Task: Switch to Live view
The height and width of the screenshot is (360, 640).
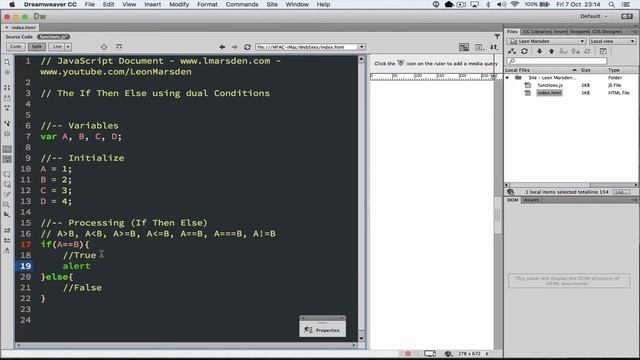Action: [57, 47]
